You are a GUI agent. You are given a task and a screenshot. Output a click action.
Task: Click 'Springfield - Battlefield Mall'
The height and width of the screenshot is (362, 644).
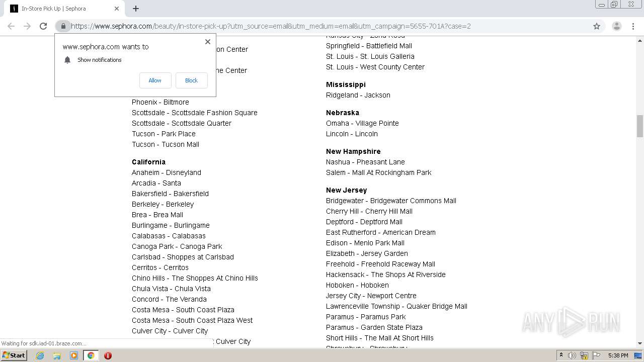point(369,46)
